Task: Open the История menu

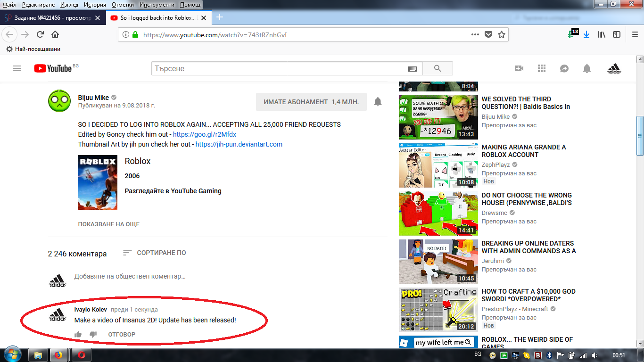Action: 95,5
